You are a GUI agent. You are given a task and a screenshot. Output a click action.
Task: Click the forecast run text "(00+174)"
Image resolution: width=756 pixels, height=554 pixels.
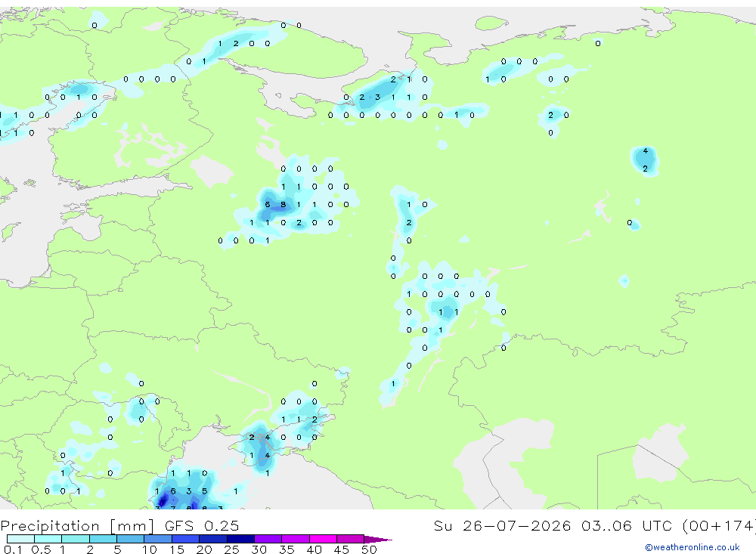719,525
